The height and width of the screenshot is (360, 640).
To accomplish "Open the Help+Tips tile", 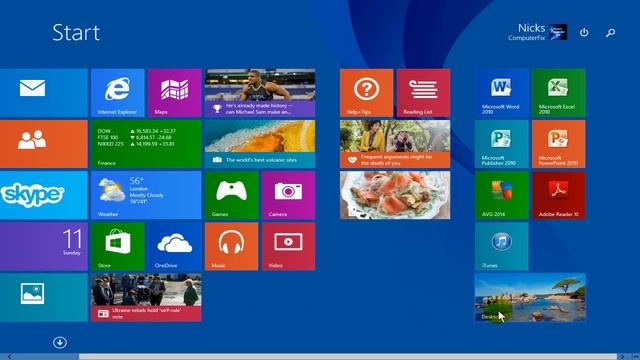I will [x=367, y=93].
